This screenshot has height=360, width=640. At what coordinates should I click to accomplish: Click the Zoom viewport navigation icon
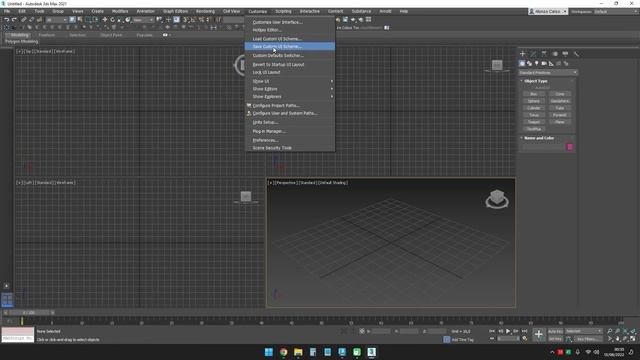(610, 331)
